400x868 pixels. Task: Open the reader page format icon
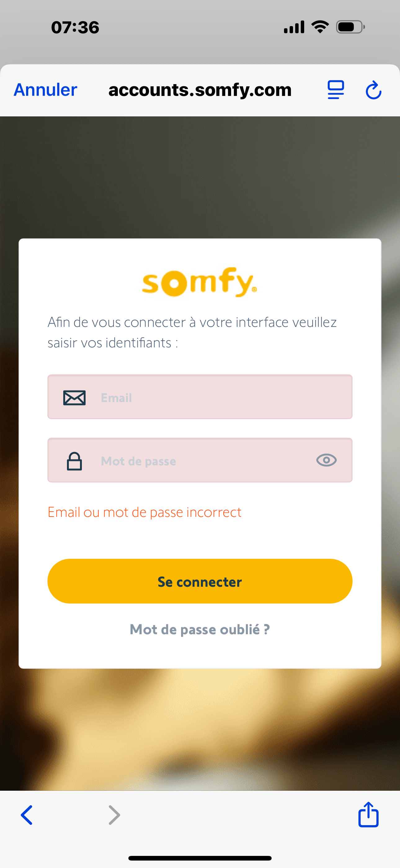[336, 90]
